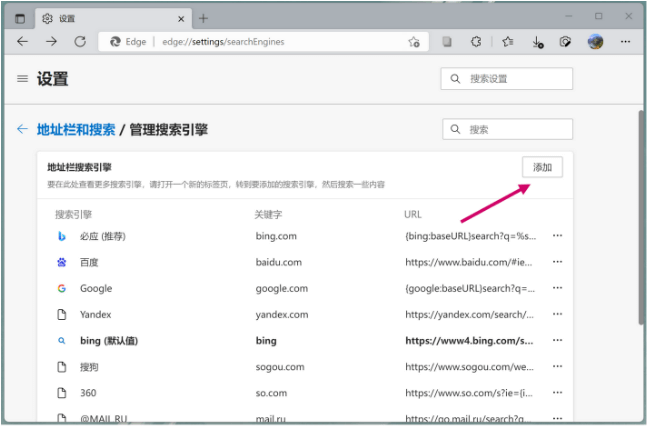Click the 搜索引擎 column header
655x429 pixels.
click(x=74, y=217)
